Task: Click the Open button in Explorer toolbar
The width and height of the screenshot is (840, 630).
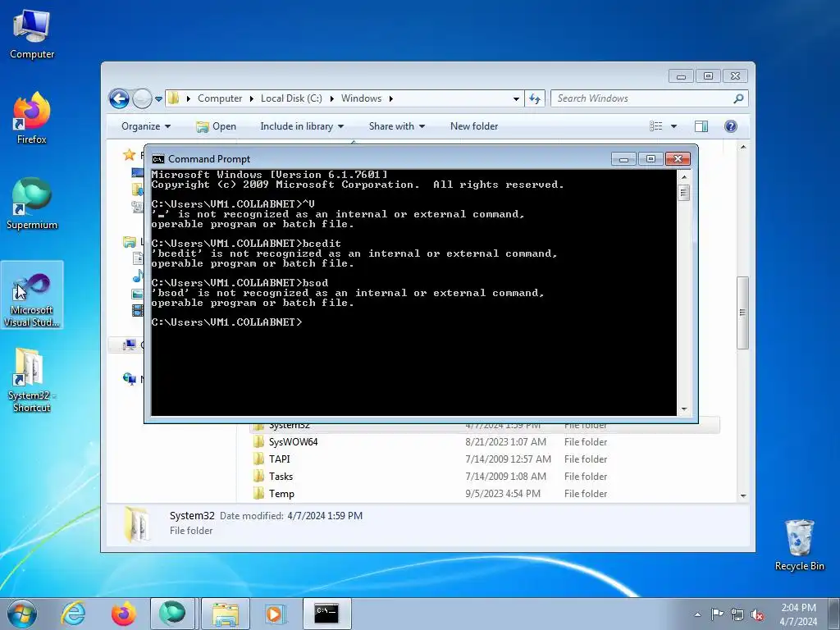Action: (x=216, y=126)
